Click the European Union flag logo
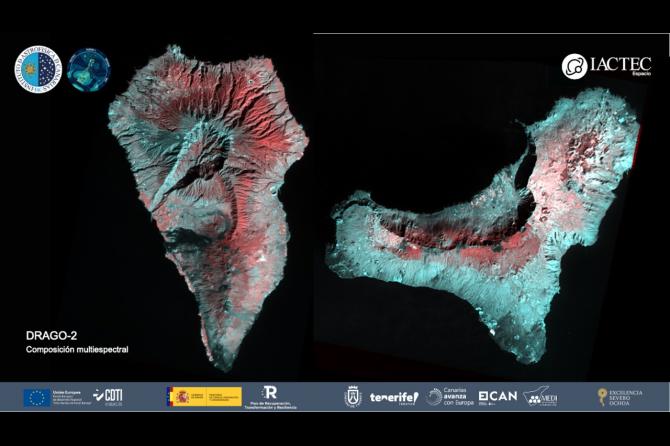 click(x=37, y=397)
